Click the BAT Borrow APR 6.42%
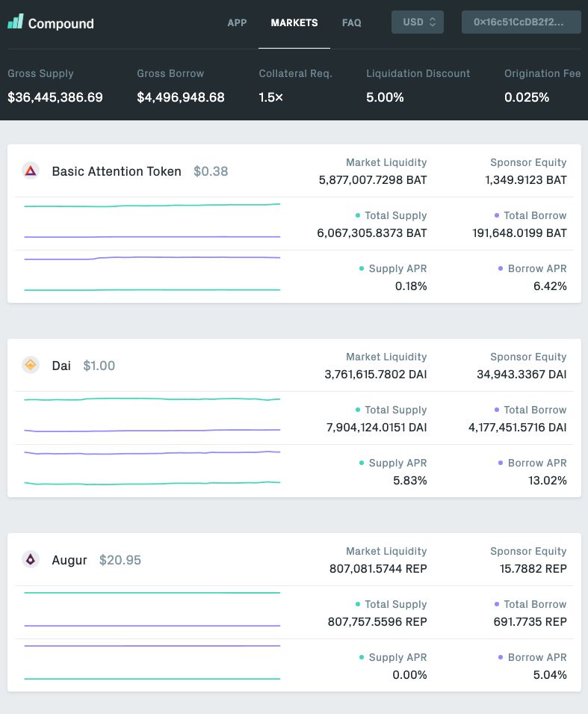Image resolution: width=588 pixels, height=714 pixels. 550,286
